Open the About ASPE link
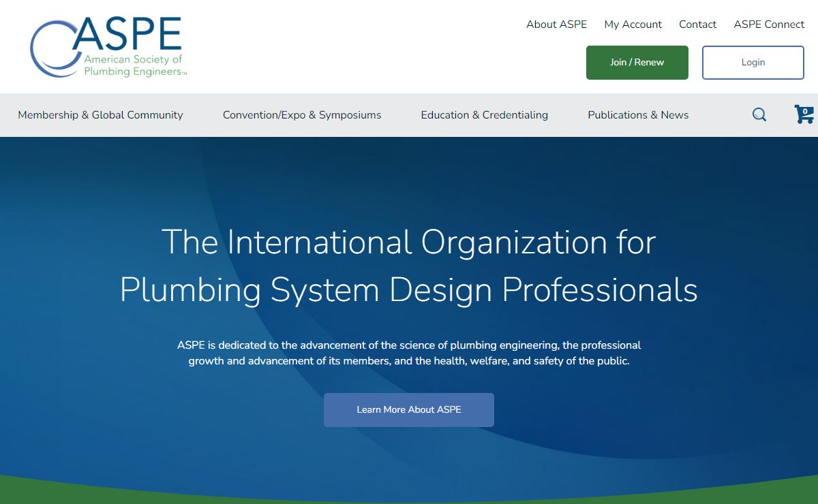Viewport: 818px width, 504px height. (x=556, y=25)
